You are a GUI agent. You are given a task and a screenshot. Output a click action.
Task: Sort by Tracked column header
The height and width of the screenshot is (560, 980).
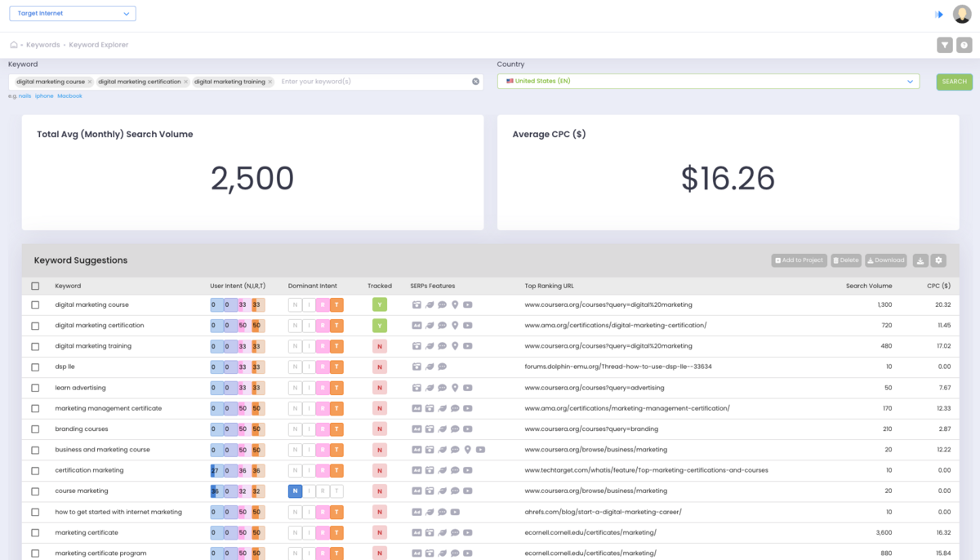(x=380, y=286)
